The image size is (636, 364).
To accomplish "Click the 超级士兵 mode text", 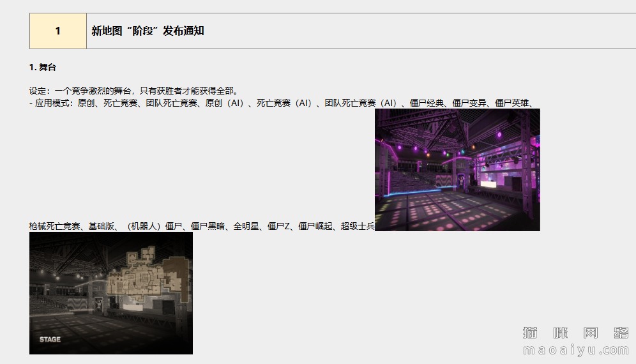I will [x=358, y=226].
